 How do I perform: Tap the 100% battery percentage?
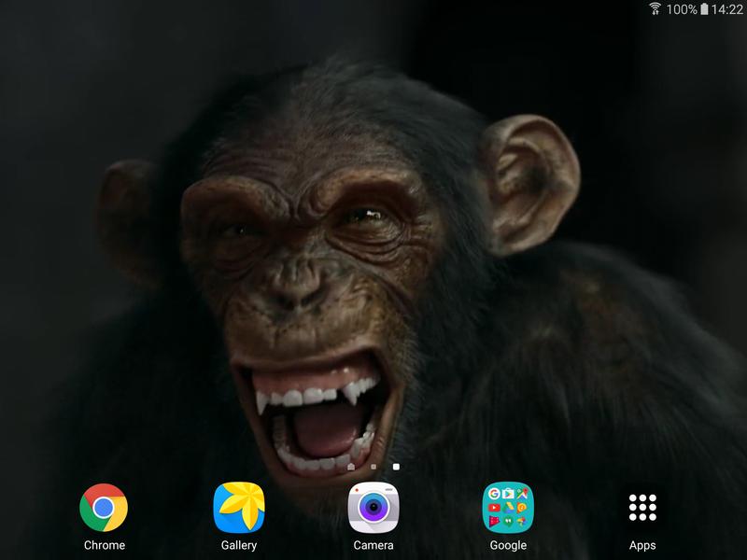coord(682,9)
